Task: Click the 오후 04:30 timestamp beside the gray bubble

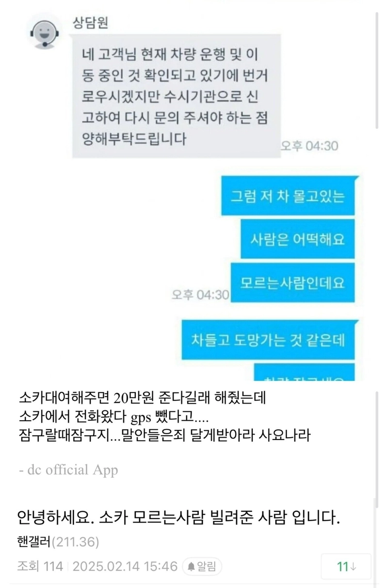Action: (309, 146)
